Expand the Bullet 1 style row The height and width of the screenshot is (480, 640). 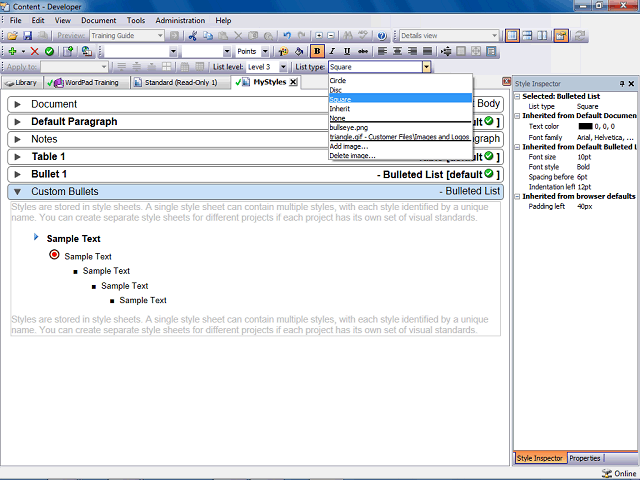coord(18,174)
